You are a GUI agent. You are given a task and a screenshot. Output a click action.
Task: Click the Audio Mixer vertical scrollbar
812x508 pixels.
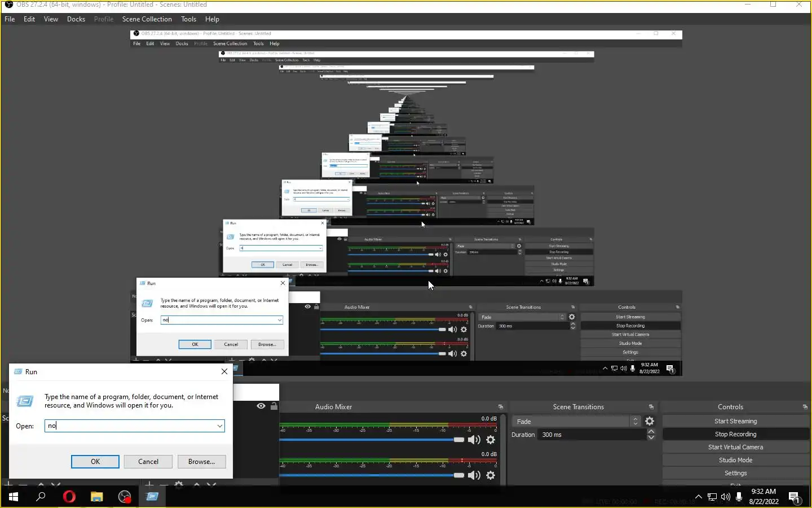click(x=503, y=449)
